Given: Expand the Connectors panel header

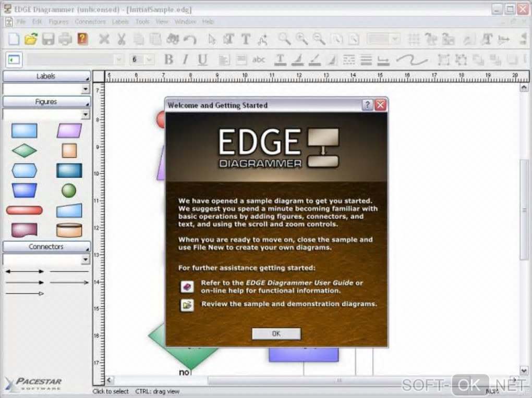Looking at the screenshot, I should point(46,247).
